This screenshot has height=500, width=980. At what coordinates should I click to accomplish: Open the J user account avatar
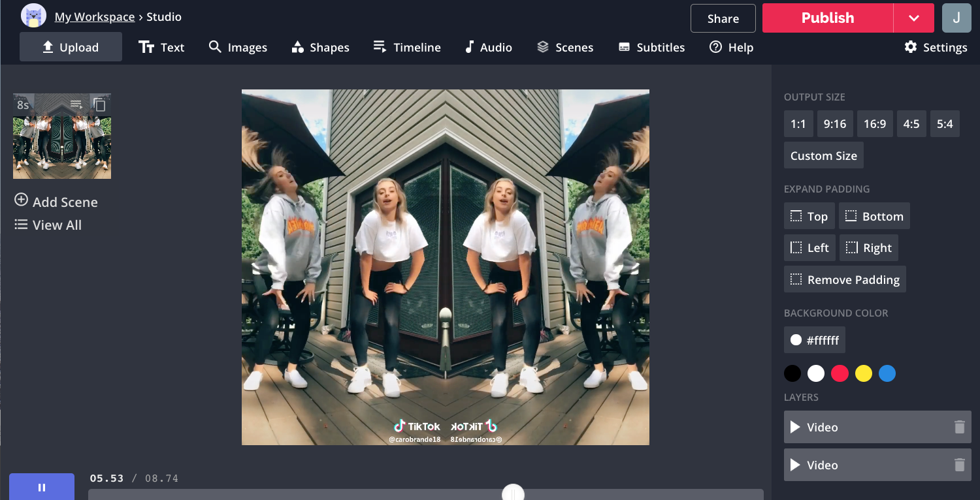(956, 18)
